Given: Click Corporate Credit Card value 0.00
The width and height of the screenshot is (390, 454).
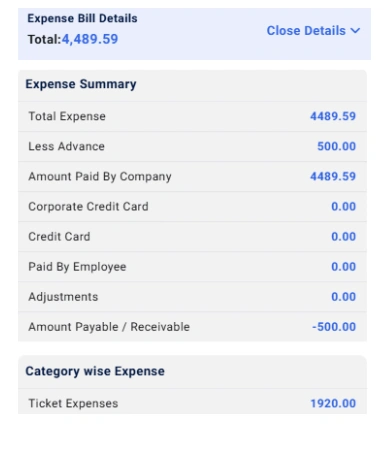Looking at the screenshot, I should click(x=343, y=207).
